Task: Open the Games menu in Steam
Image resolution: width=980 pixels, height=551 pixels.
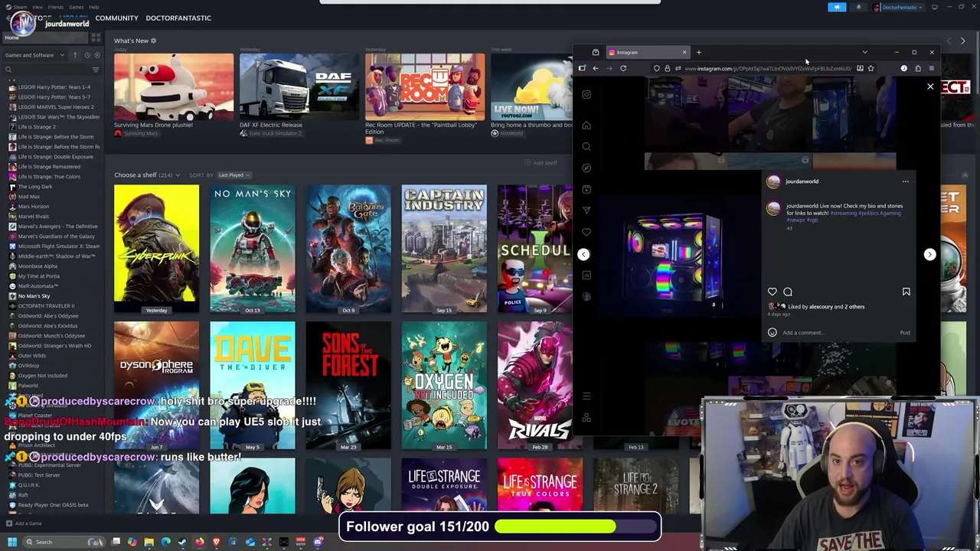Action: [x=76, y=7]
